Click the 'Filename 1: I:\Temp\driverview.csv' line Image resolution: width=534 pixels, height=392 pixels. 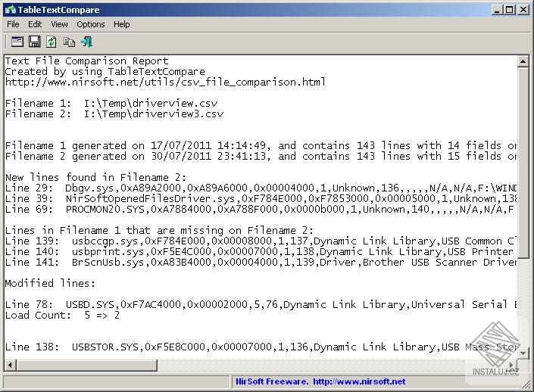[x=111, y=103]
